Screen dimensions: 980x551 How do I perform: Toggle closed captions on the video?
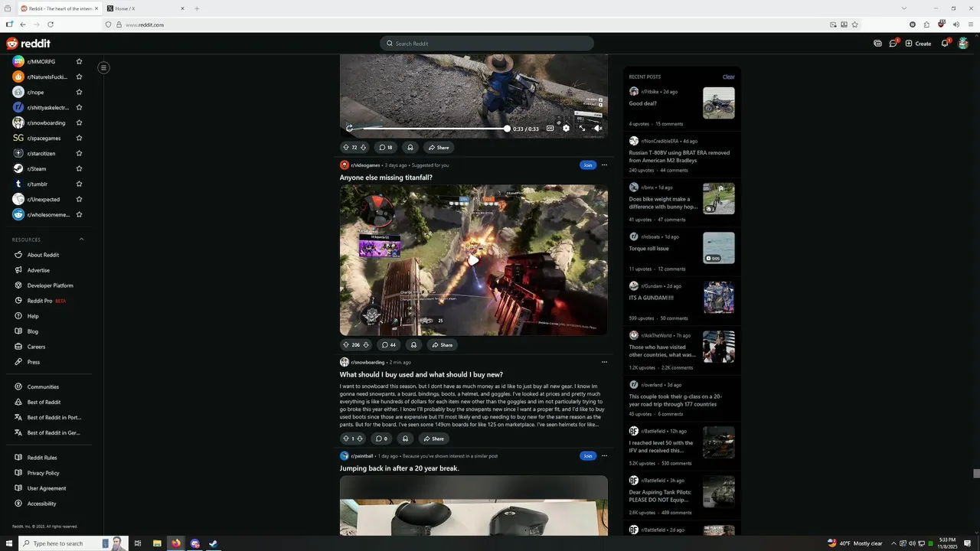550,129
